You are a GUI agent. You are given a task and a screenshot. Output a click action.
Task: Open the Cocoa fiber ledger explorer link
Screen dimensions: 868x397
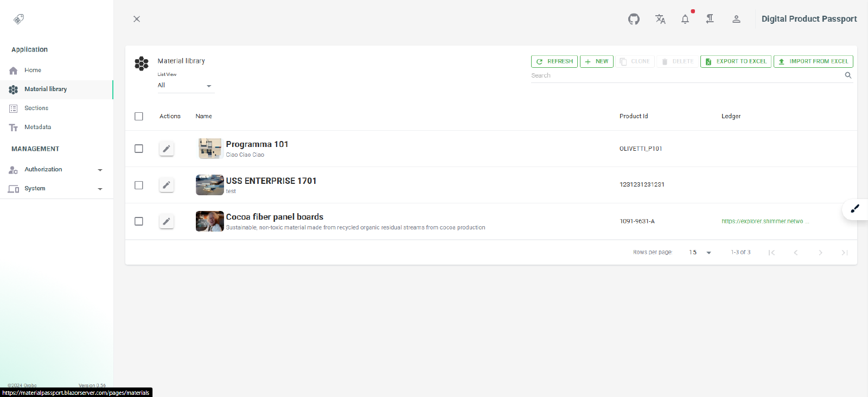(x=764, y=221)
